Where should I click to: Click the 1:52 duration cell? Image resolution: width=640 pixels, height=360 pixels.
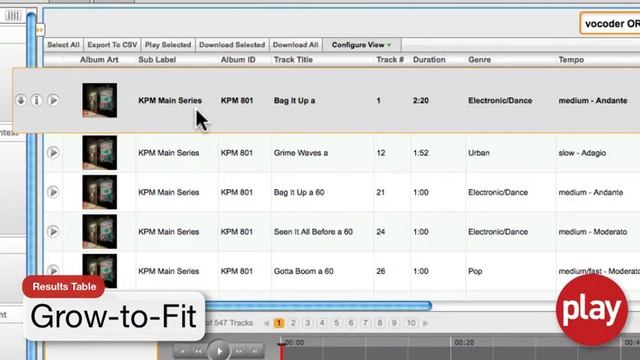(420, 153)
